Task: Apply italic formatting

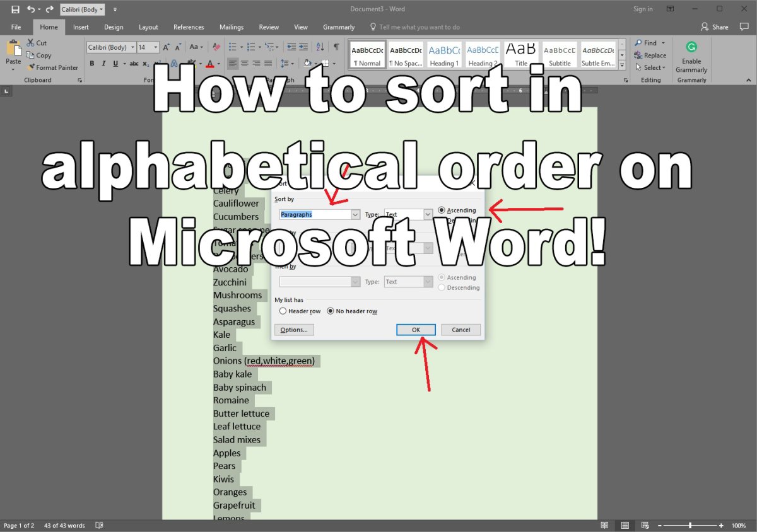Action: (103, 64)
